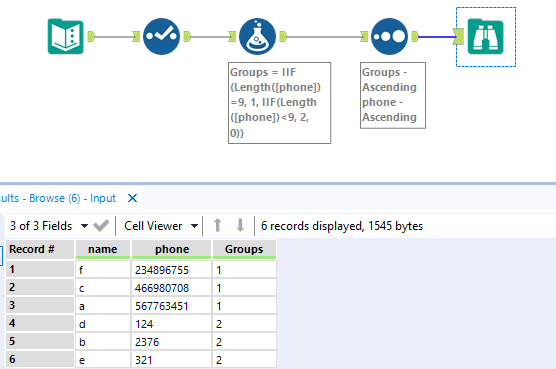Viewport: 556px width, 369px height.
Task: Click phone cell 234896755
Action: (172, 269)
